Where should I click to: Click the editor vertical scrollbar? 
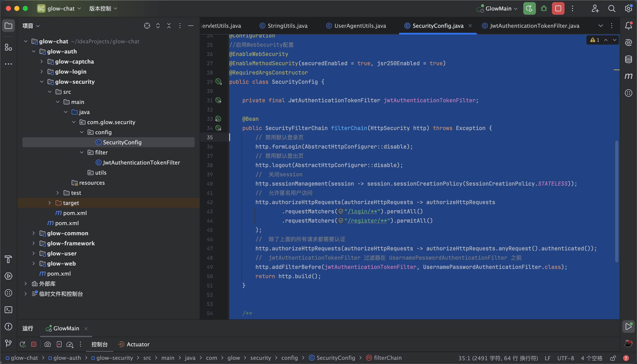pos(617,201)
